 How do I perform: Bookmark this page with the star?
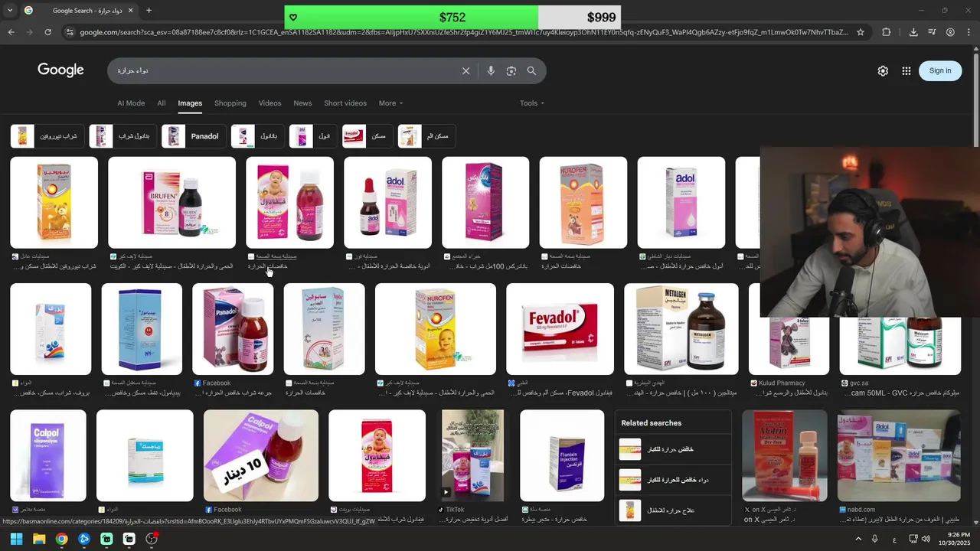861,32
